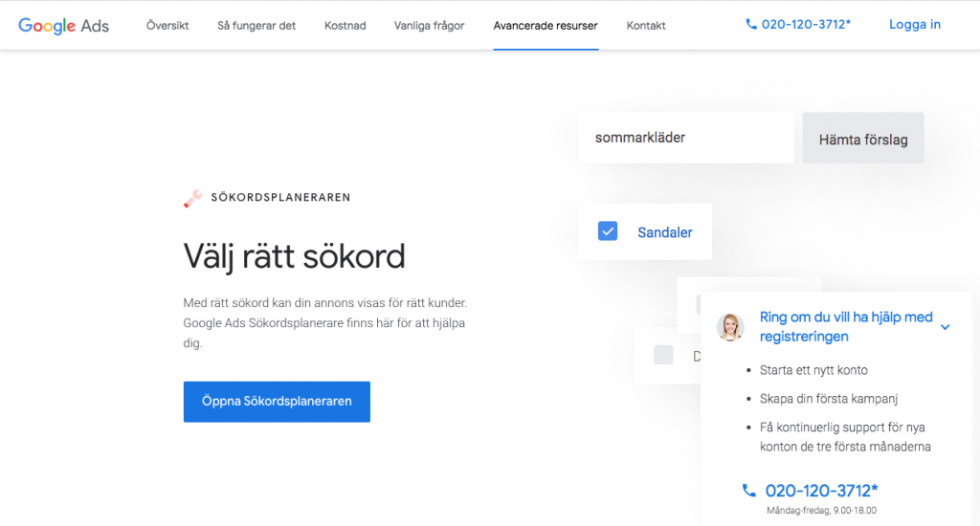This screenshot has height=526, width=980.
Task: Select Vanliga frågor in the navigation
Action: (430, 26)
